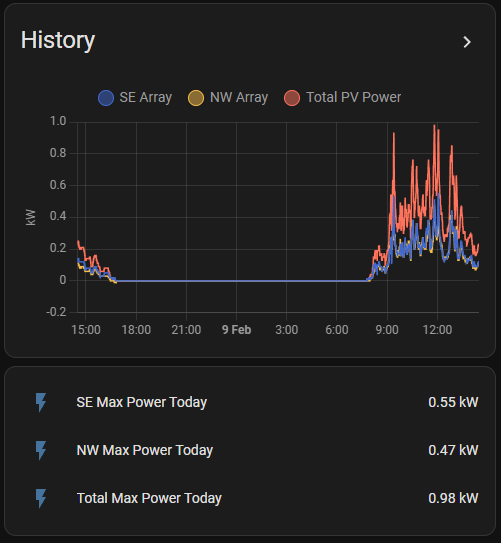
Task: Click the SE Max Power lightning icon
Action: (x=41, y=402)
